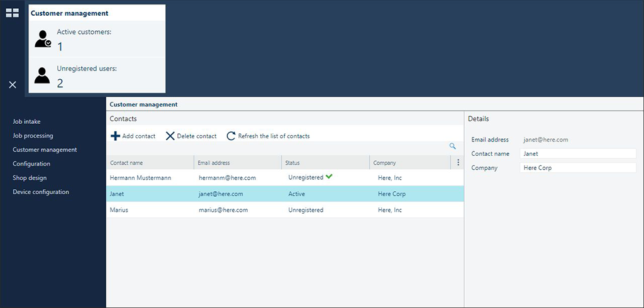This screenshot has height=308, width=644.
Task: Open Device configuration menu item
Action: click(x=41, y=192)
